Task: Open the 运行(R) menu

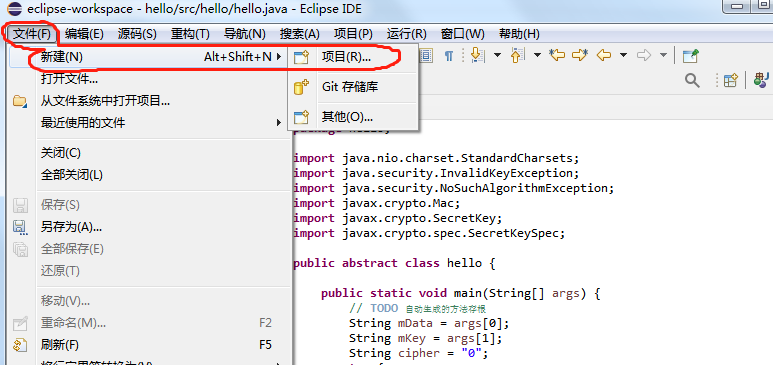Action: click(407, 34)
